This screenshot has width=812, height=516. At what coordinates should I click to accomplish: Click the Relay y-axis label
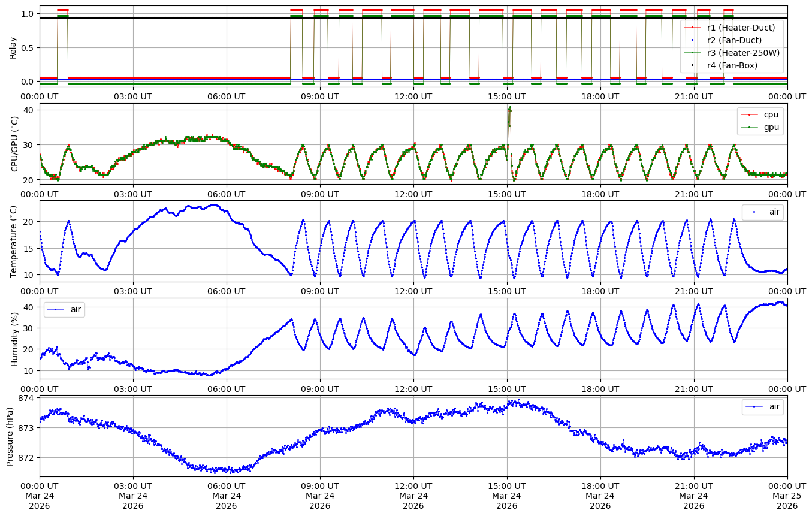click(13, 47)
